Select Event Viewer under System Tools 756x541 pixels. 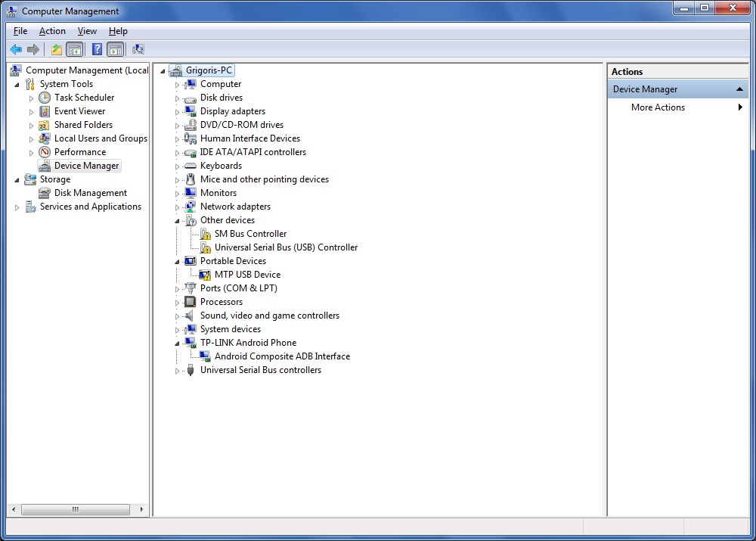[79, 111]
